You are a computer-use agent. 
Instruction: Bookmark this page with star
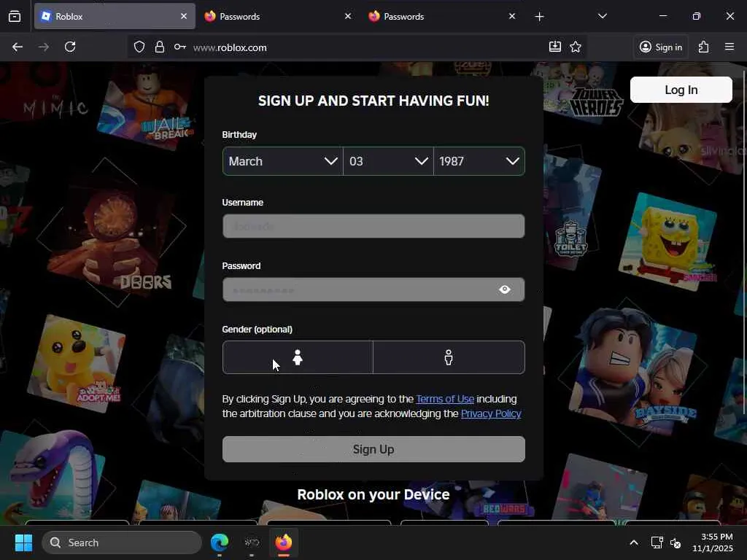pos(576,47)
